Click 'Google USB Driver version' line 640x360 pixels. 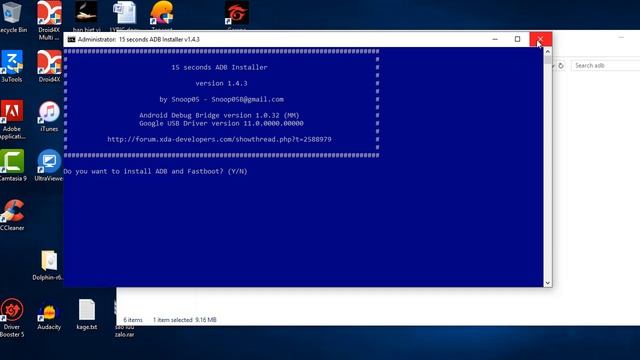(221, 123)
